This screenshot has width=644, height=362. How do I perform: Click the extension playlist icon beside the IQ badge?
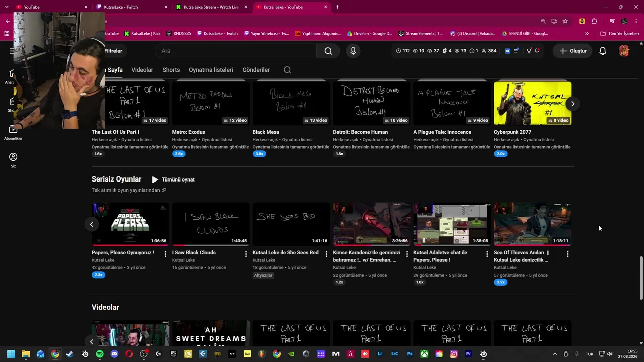coord(516,51)
